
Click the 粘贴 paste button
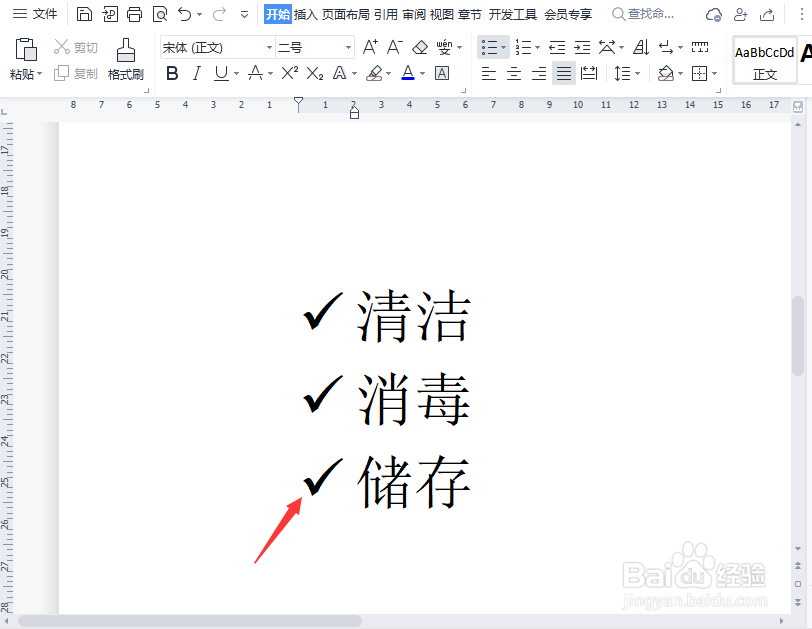tap(25, 55)
